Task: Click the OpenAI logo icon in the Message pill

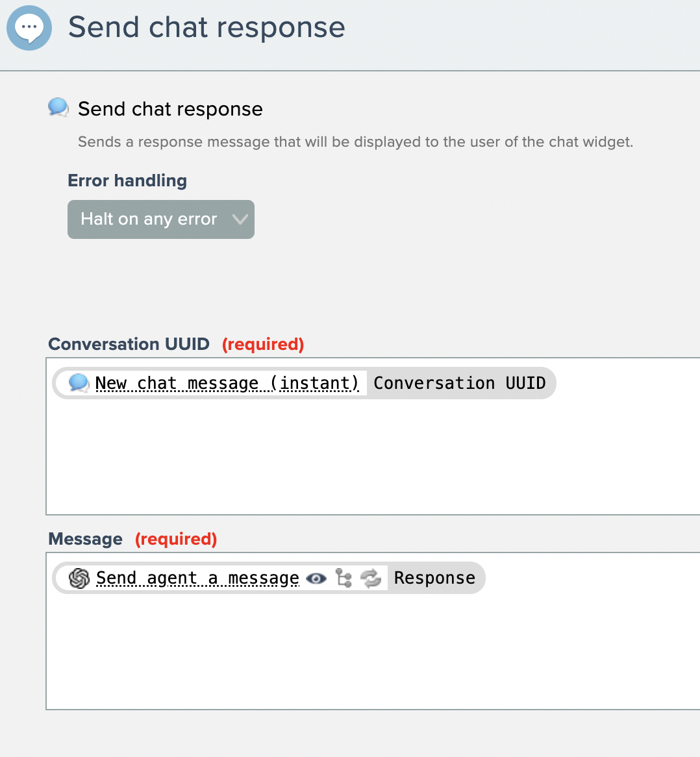Action: pos(79,578)
